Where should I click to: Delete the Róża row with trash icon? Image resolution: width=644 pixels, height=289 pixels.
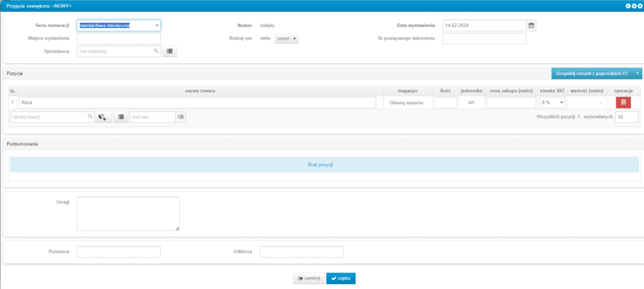tap(623, 103)
